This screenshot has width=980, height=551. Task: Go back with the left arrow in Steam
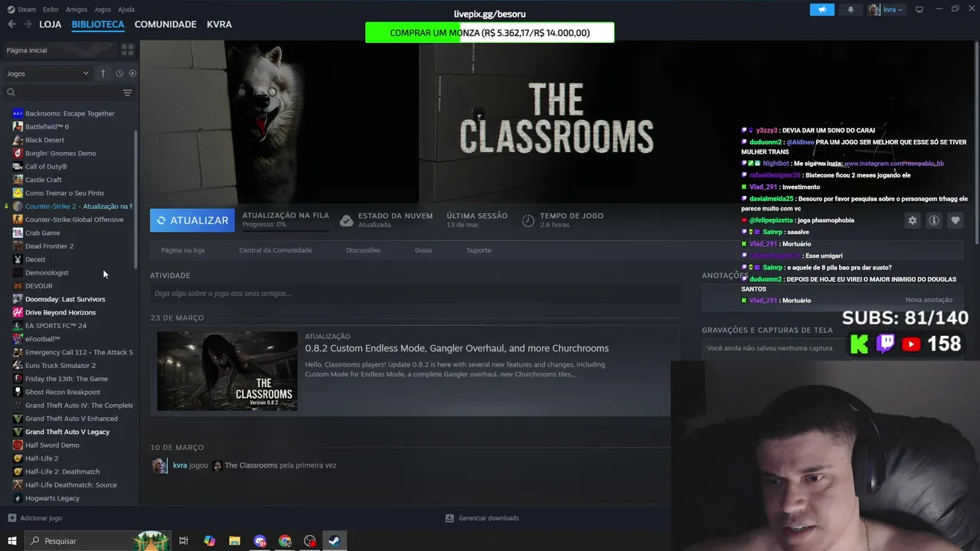point(11,24)
